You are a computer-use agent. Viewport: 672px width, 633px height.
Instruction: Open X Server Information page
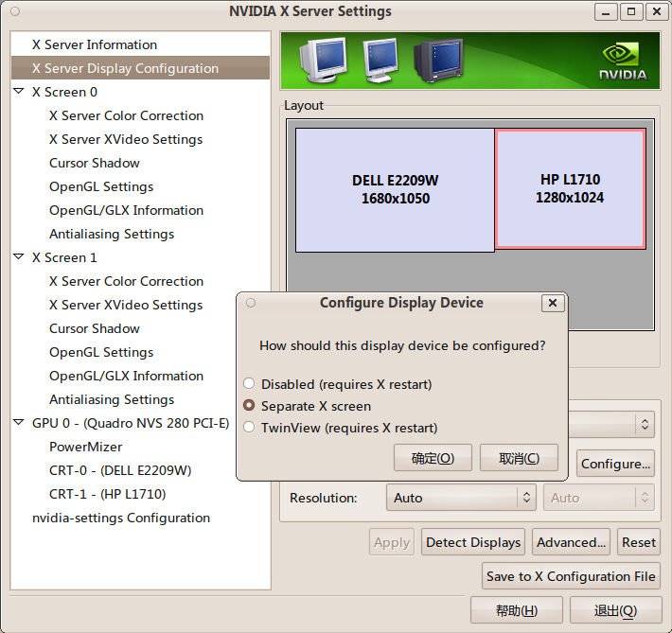click(x=95, y=44)
